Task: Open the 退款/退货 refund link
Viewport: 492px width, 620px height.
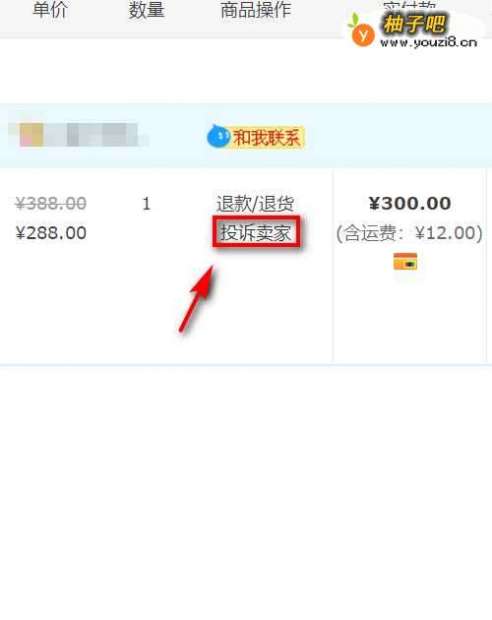Action: click(255, 204)
